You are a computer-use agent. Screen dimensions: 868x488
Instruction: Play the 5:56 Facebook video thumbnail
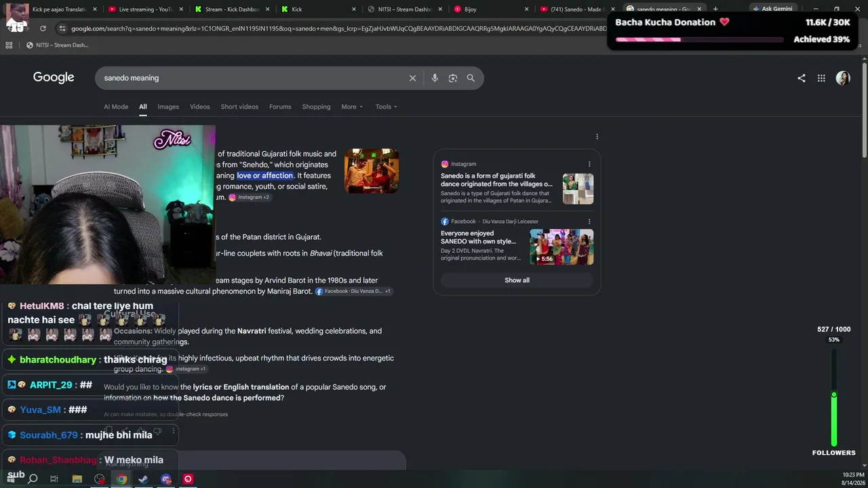pyautogui.click(x=561, y=247)
